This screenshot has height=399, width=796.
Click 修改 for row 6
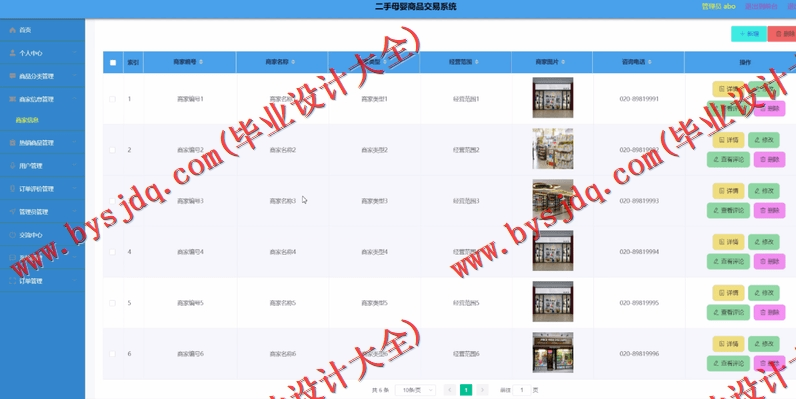(x=764, y=344)
